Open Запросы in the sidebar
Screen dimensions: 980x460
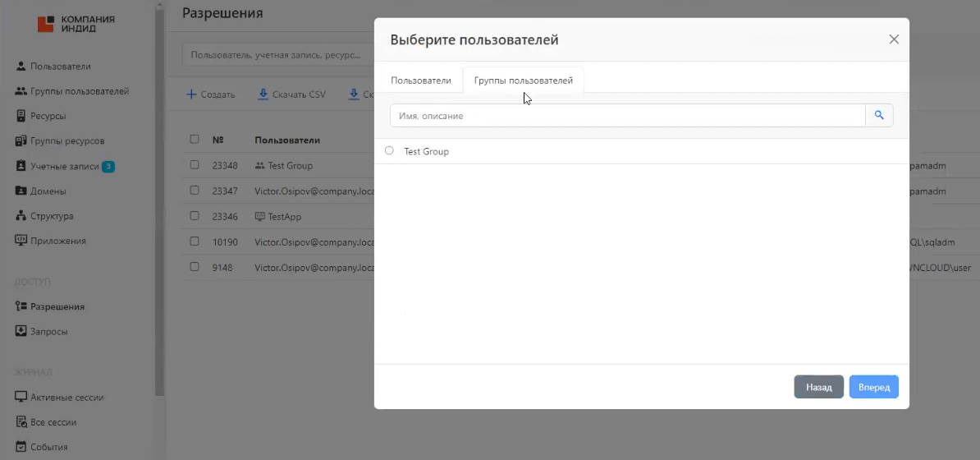[x=48, y=332]
